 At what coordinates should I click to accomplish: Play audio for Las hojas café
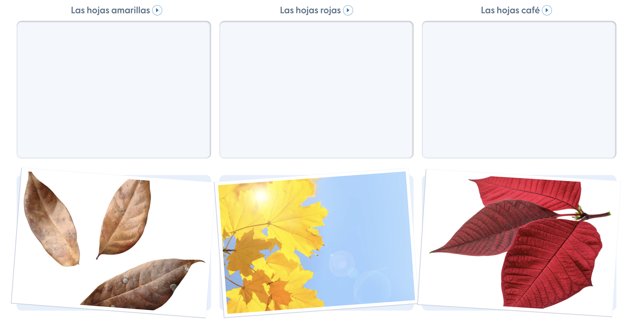pyautogui.click(x=547, y=10)
